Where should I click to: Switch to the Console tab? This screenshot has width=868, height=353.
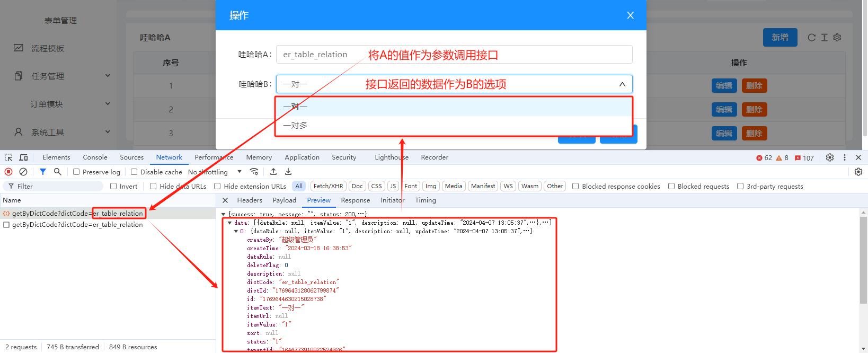coord(95,157)
